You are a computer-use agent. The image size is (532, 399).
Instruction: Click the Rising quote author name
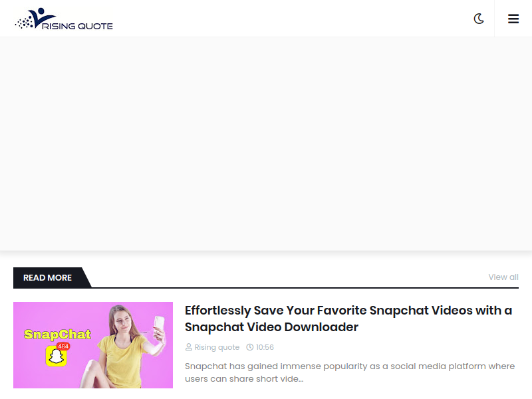coord(217,347)
